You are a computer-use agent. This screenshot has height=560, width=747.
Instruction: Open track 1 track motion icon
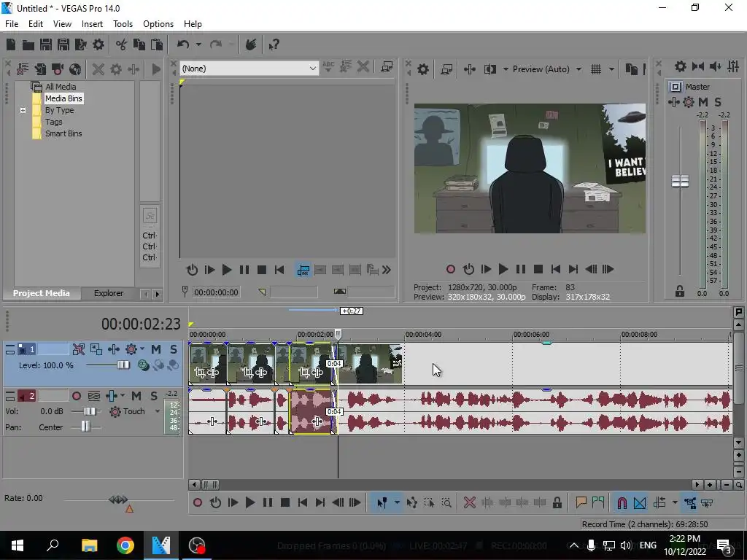click(96, 349)
